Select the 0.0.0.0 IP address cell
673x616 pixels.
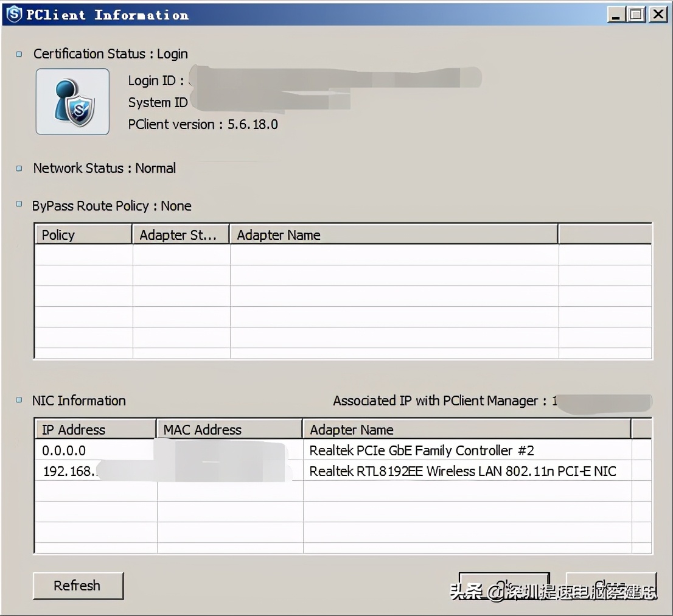point(64,451)
